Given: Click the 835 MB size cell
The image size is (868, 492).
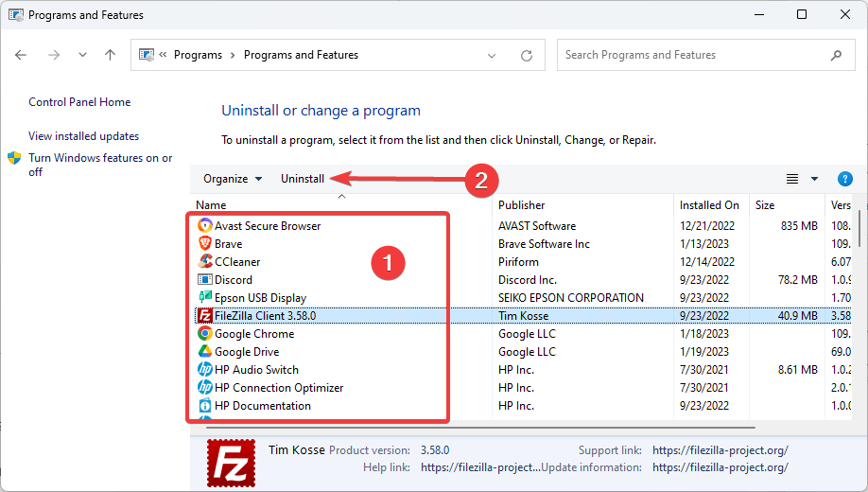Looking at the screenshot, I should (x=799, y=225).
